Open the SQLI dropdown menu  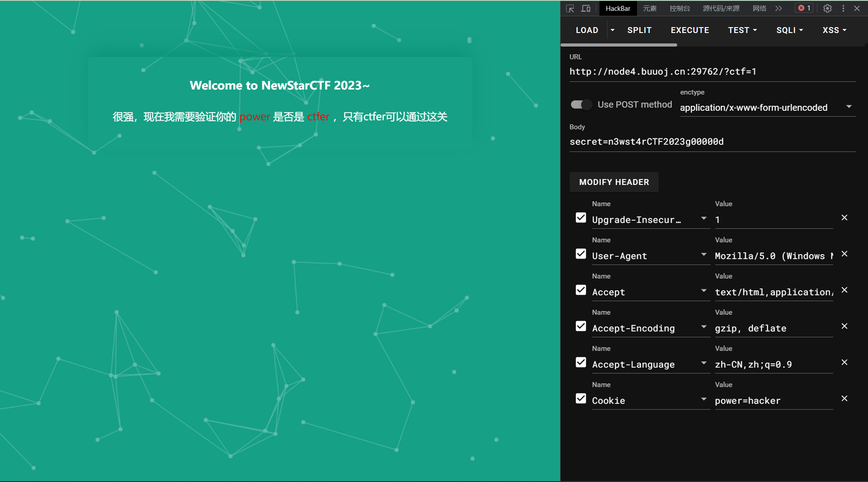[x=789, y=30]
